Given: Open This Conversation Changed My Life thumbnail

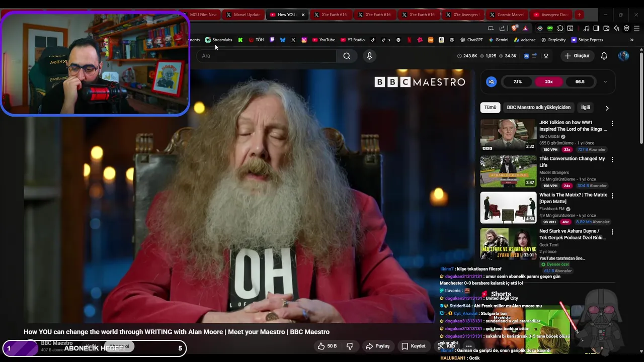Looking at the screenshot, I should (x=508, y=171).
